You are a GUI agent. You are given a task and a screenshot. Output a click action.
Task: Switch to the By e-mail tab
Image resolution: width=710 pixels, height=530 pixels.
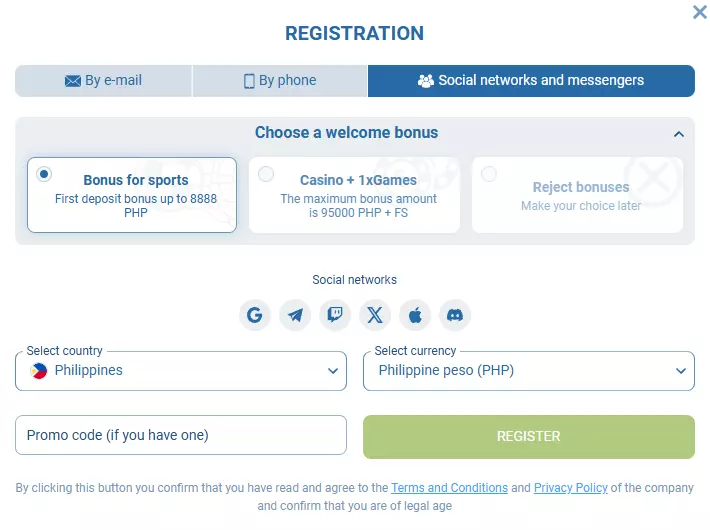pyautogui.click(x=103, y=81)
